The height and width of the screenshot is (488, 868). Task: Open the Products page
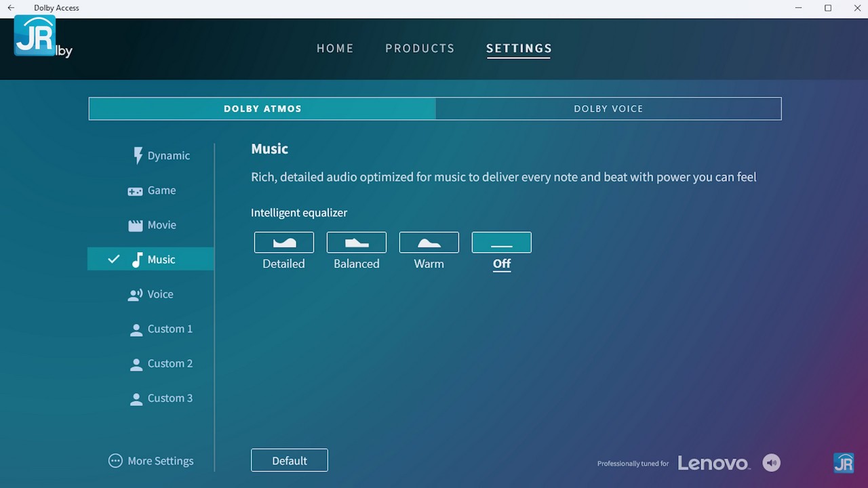click(420, 49)
